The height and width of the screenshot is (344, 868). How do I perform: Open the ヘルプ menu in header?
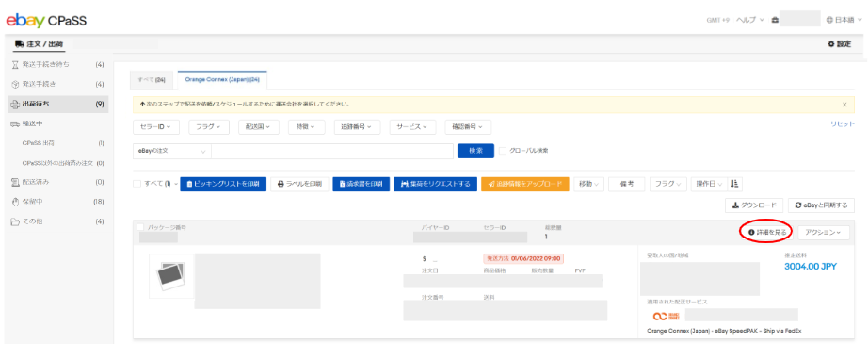pyautogui.click(x=749, y=20)
